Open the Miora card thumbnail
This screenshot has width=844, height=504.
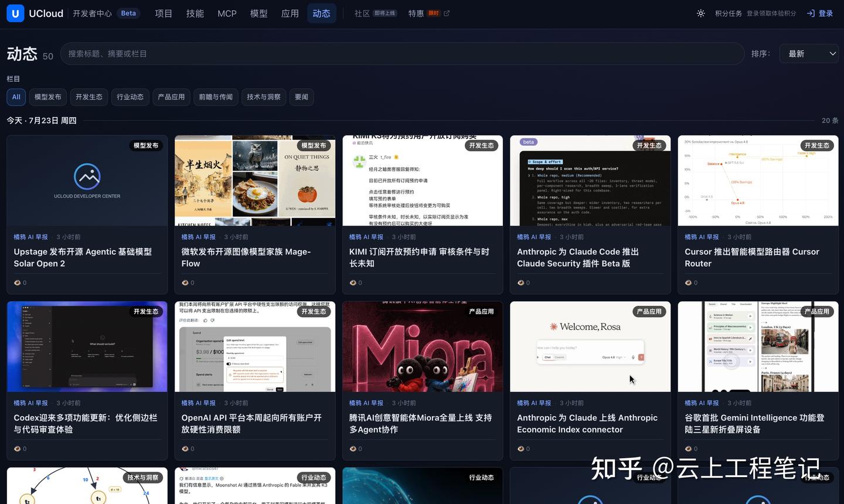point(423,347)
